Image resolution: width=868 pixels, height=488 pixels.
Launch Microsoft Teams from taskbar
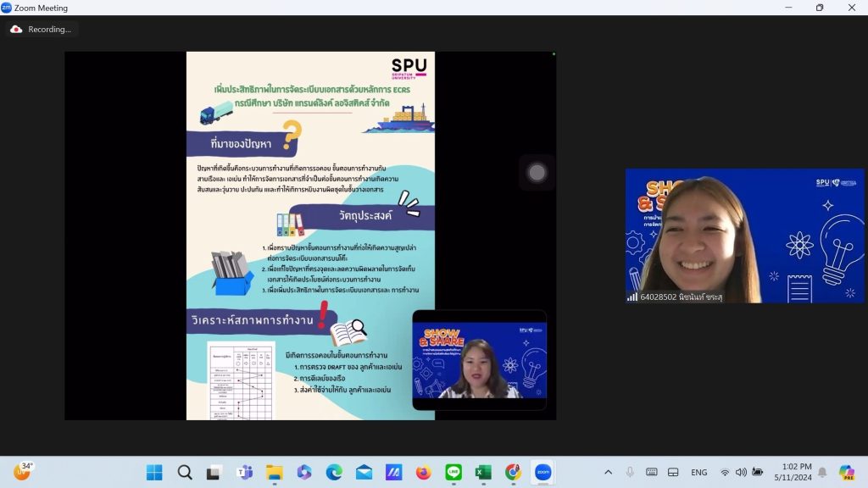[x=244, y=473]
